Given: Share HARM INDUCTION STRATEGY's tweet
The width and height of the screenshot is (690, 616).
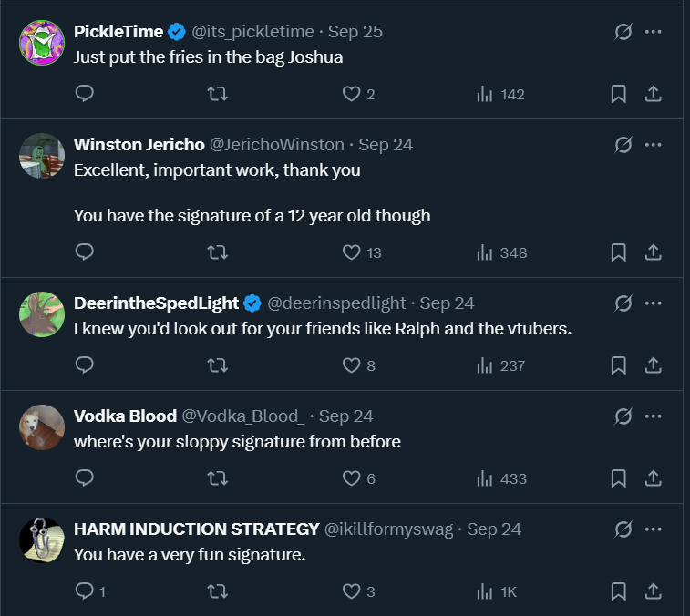Looking at the screenshot, I should click(x=653, y=591).
